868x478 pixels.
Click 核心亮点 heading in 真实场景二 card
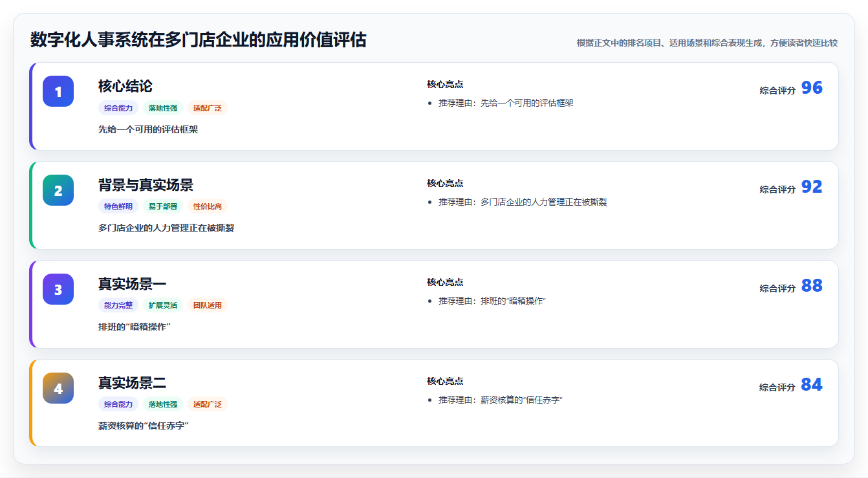pos(445,381)
